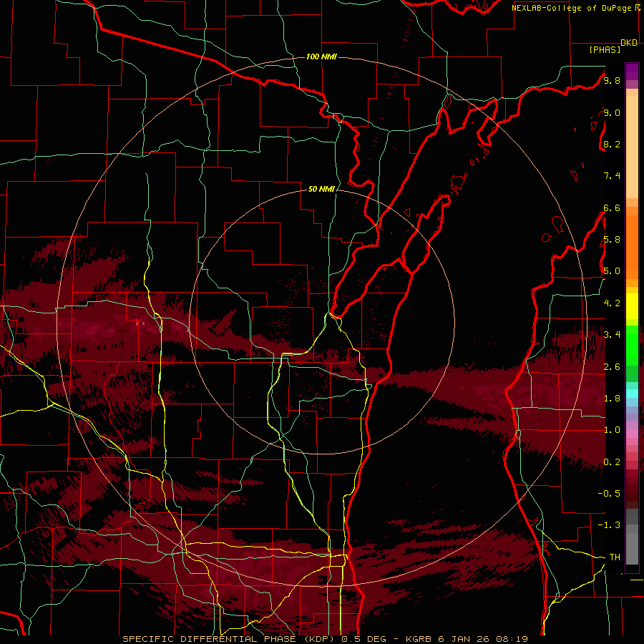Image resolution: width=644 pixels, height=644 pixels.
Task: Click the 50 NMI range ring label
Action: coord(321,189)
